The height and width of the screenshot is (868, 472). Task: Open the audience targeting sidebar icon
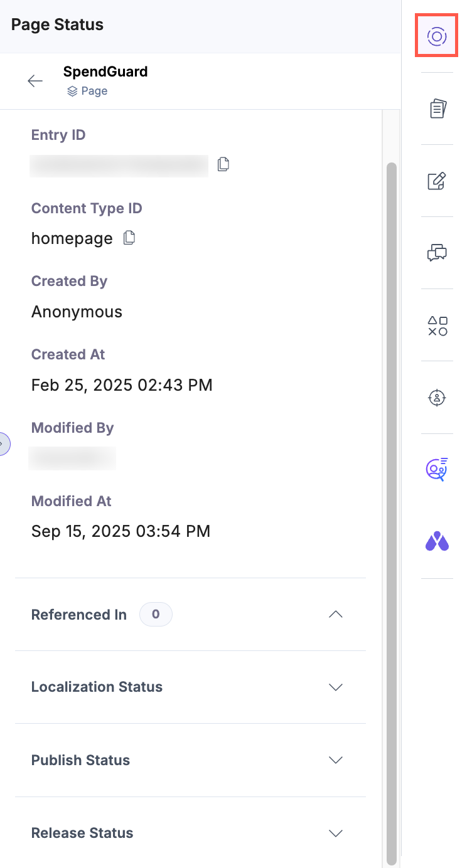[436, 397]
